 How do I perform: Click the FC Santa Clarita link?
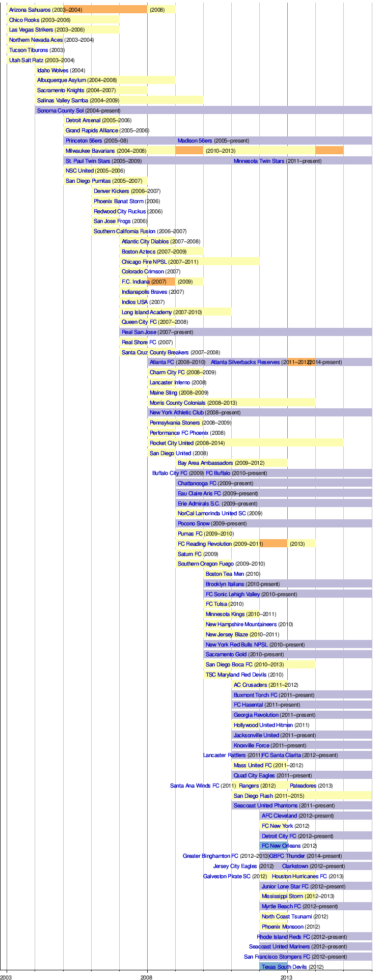point(281,755)
